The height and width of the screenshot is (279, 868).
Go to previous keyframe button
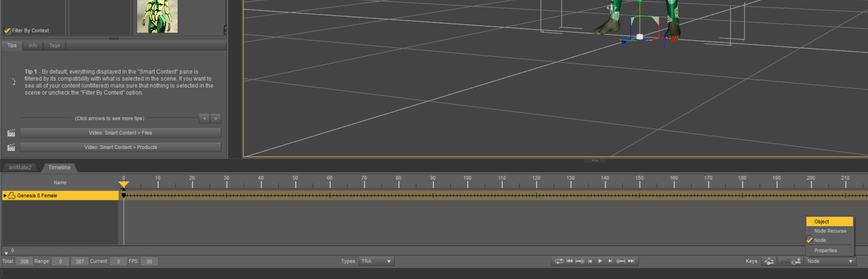point(580,261)
